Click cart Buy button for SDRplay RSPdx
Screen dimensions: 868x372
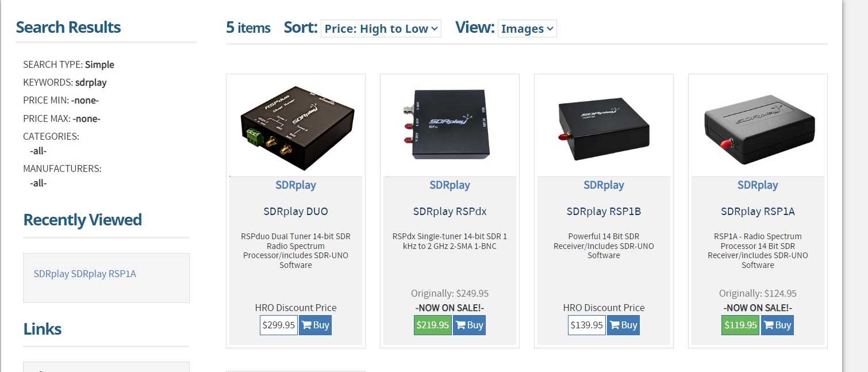[469, 325]
